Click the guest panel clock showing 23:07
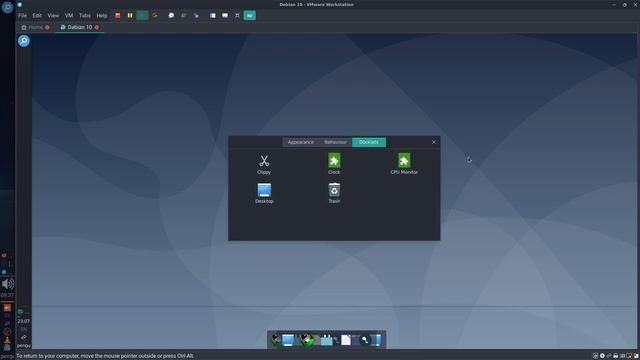 tap(24, 321)
